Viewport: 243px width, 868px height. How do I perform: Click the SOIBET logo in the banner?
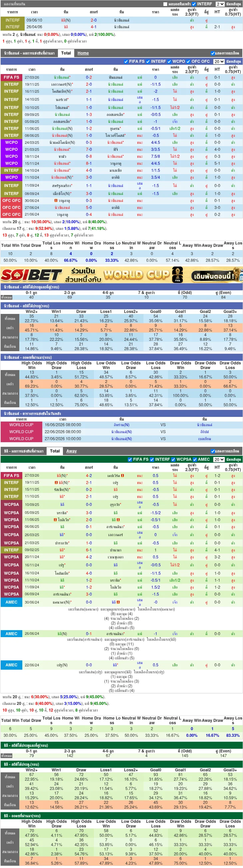tap(31, 275)
